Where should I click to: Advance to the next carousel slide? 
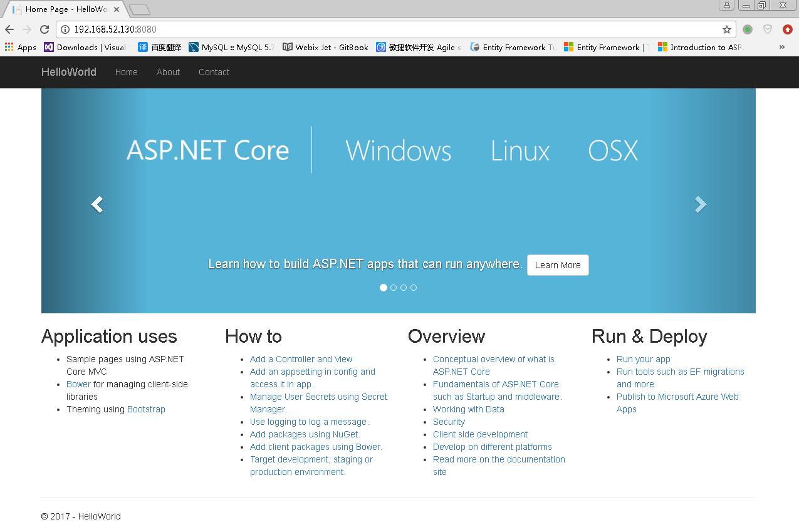700,204
